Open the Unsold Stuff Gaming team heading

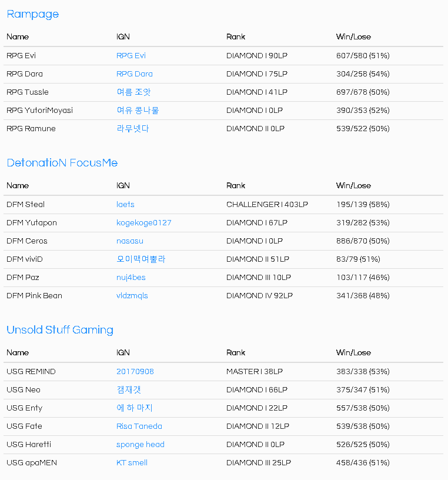60,330
